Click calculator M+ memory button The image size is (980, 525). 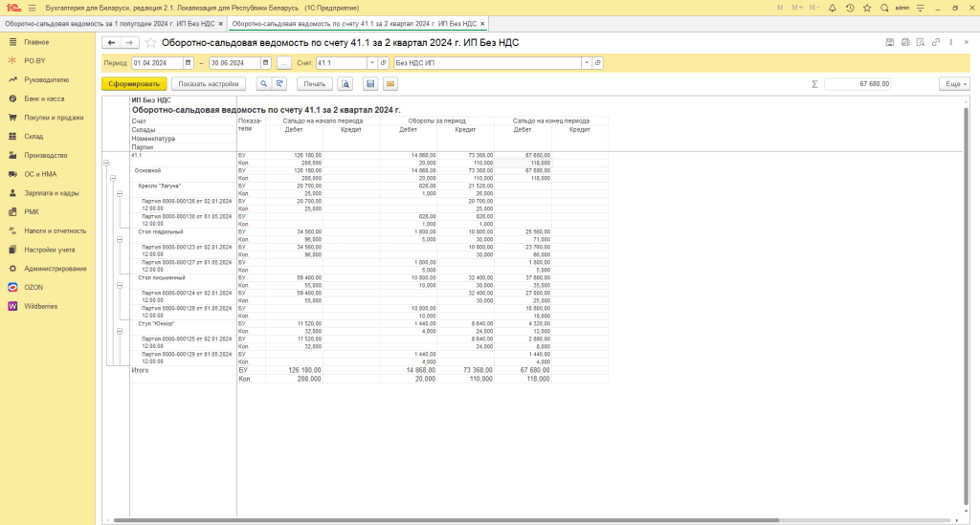point(797,8)
